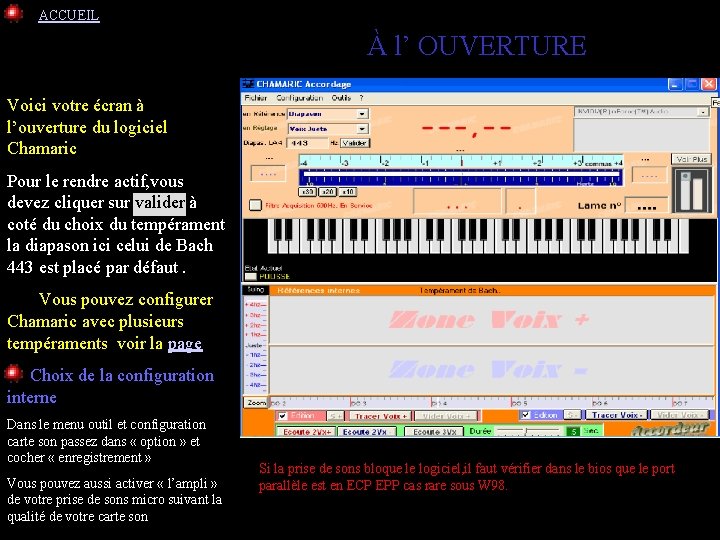720x540 pixels.
Task: Expand the Diapason reference dropdown
Action: click(362, 113)
